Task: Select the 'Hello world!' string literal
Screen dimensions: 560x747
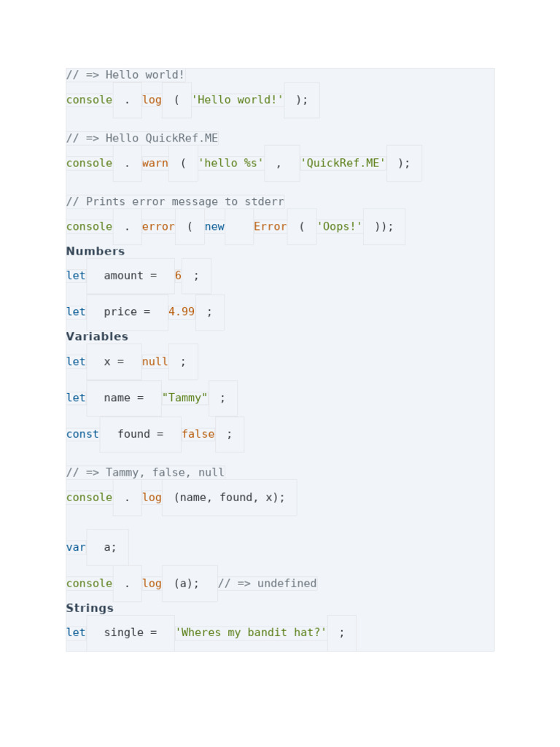Action: point(238,100)
